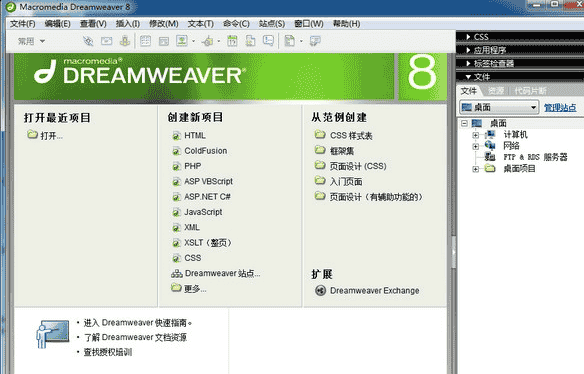Click the 桌面项目 folder icon
The width and height of the screenshot is (584, 374).
[x=490, y=168]
